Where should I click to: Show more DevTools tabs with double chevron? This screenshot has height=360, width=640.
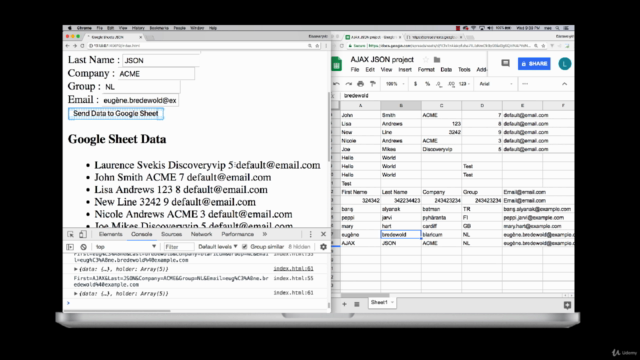[x=265, y=234]
